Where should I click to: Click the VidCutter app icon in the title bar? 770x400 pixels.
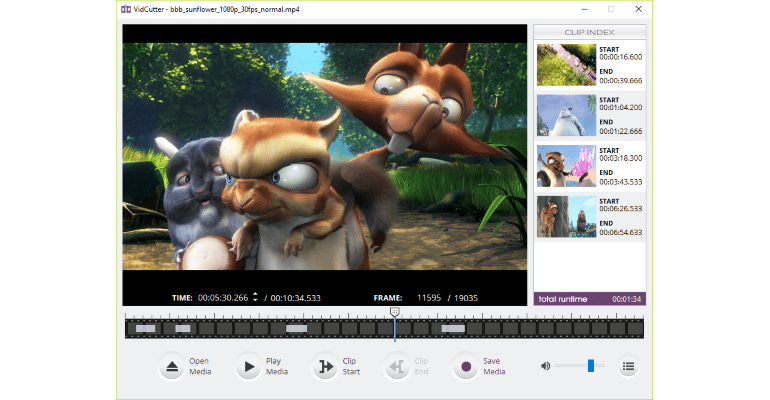coord(127,9)
